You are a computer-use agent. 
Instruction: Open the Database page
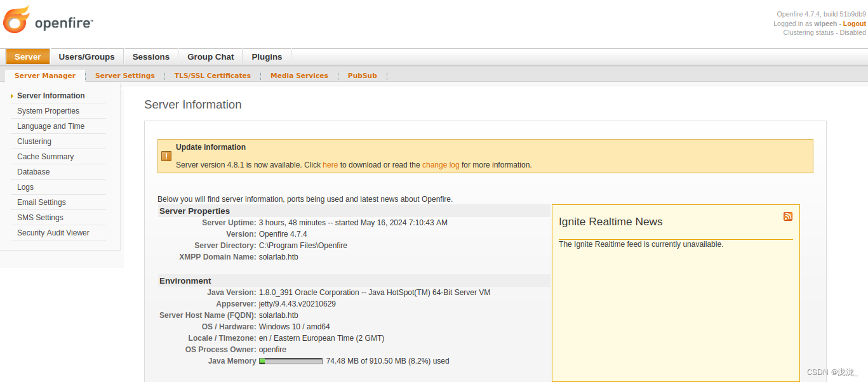(x=34, y=172)
